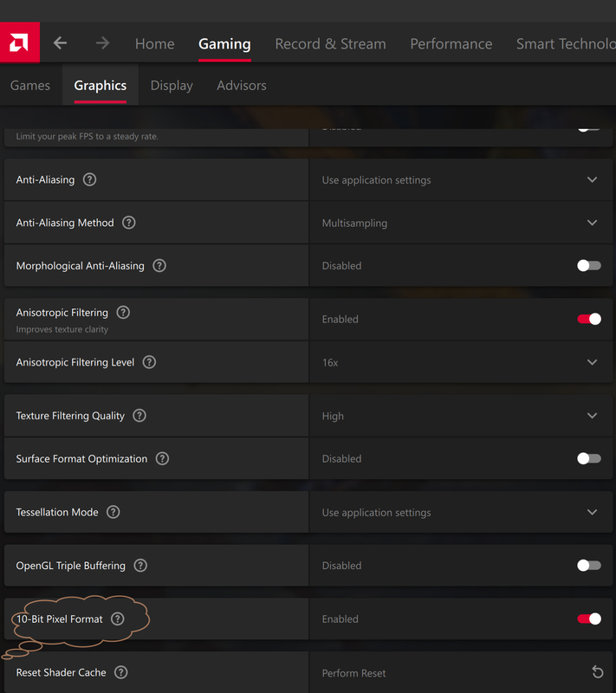Click the Reset Shader Cache reset arrow
616x693 pixels.
[x=598, y=672]
